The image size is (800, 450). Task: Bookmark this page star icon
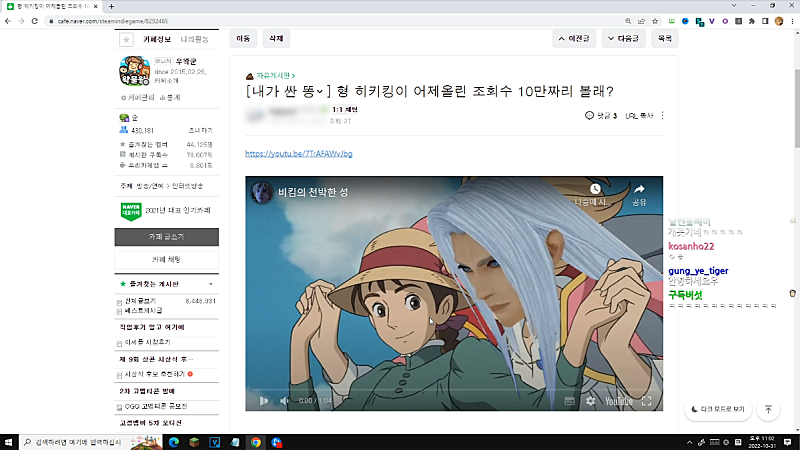(655, 21)
